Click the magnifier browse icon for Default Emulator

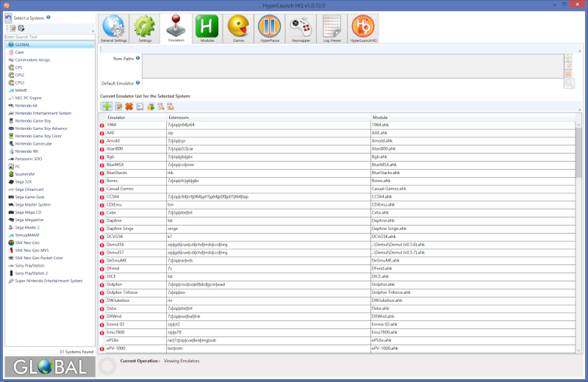(x=569, y=83)
